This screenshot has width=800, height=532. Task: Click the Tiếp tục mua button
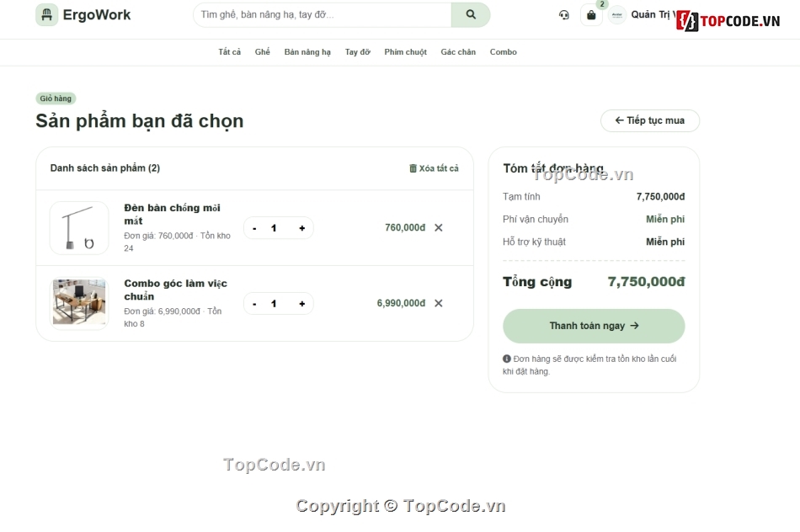(x=649, y=120)
